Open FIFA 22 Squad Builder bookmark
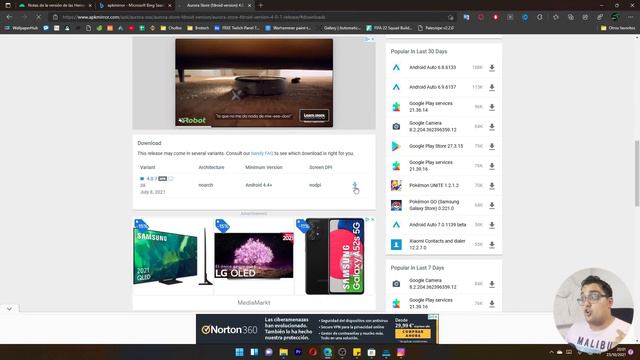 389,28
